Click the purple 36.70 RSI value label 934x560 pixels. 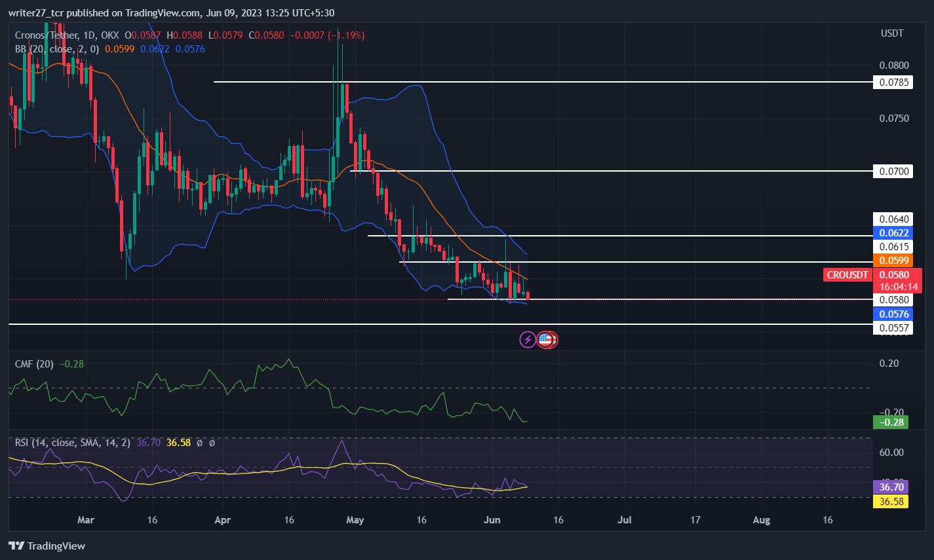(x=891, y=487)
